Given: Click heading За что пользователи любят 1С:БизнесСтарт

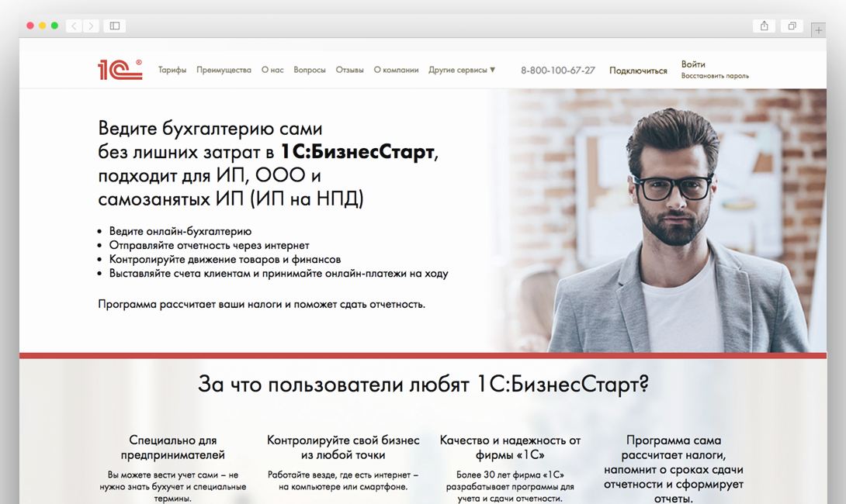Looking at the screenshot, I should (x=423, y=385).
